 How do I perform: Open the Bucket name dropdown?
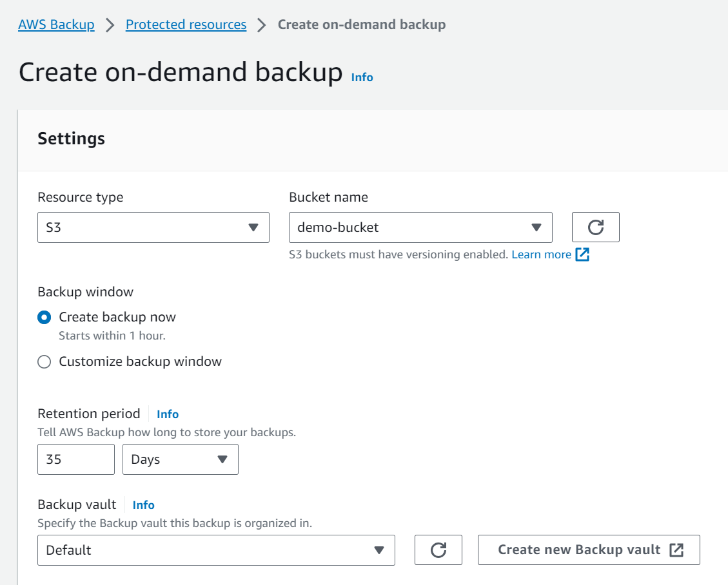tap(420, 227)
